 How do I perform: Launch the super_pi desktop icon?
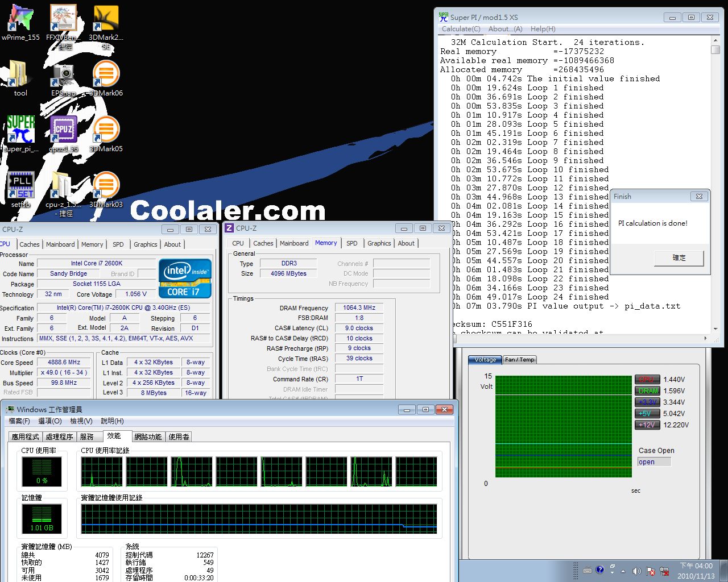(x=20, y=134)
